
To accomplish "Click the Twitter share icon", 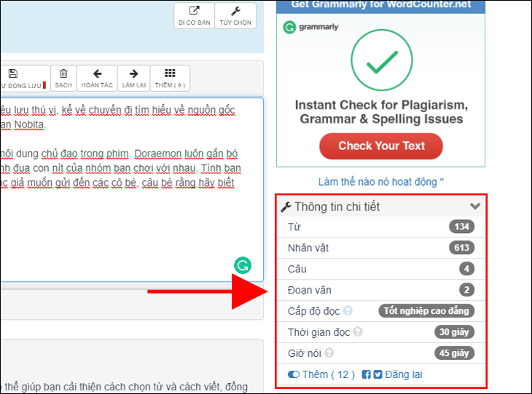I will pos(378,374).
